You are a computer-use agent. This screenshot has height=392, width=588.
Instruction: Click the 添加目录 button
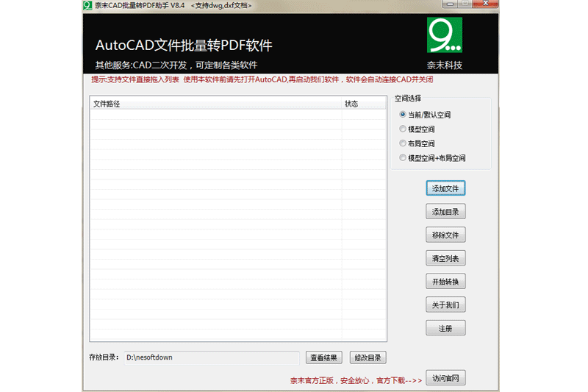(445, 212)
